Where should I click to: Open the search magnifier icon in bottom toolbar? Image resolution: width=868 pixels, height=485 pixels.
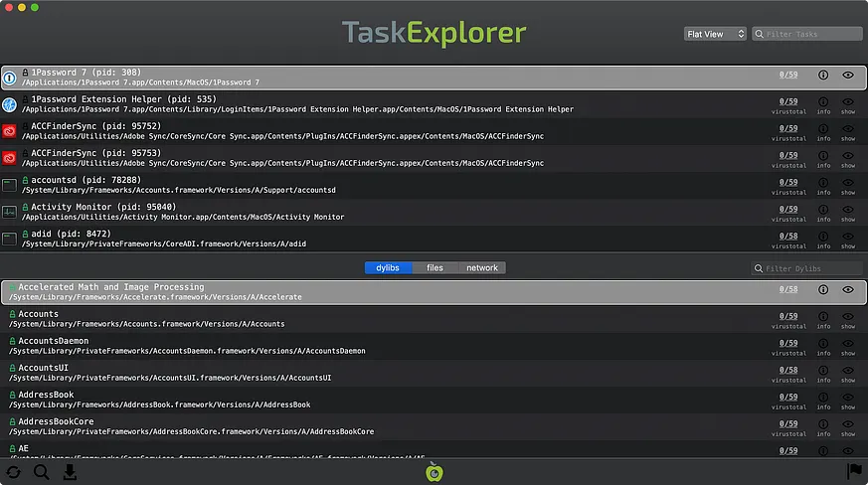click(42, 472)
